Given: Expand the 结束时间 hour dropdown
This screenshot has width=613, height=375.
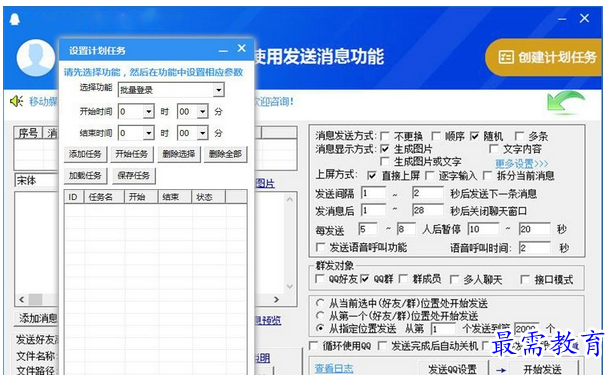Looking at the screenshot, I should click(149, 133).
